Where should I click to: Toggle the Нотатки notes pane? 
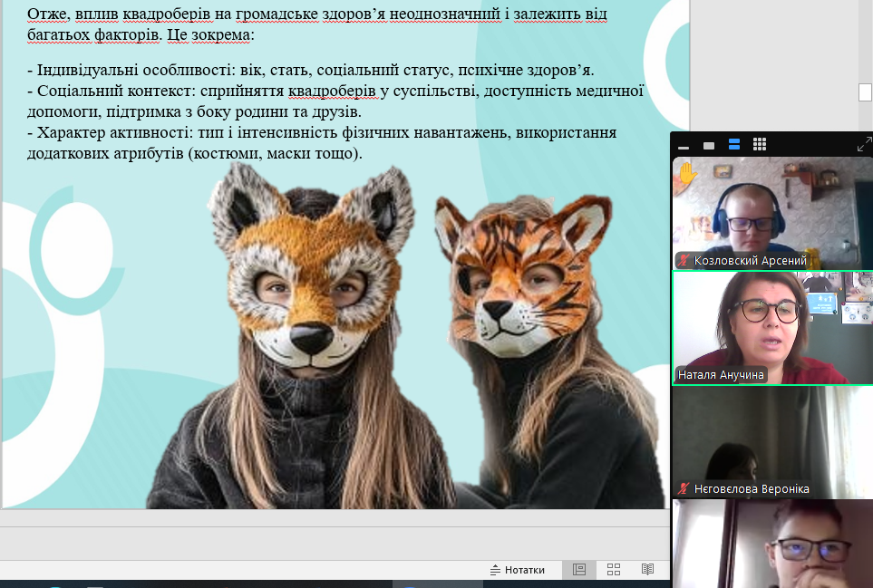tap(518, 570)
